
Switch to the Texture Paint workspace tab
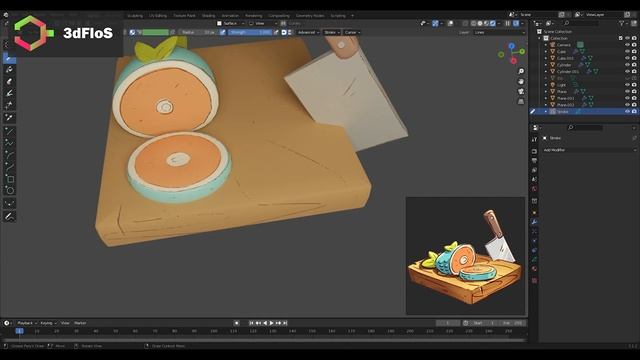[x=184, y=16]
